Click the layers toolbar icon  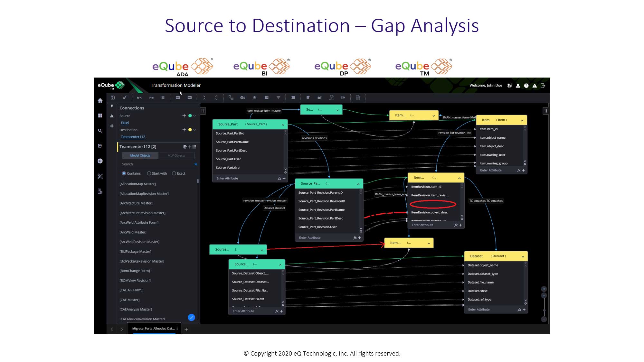[254, 97]
